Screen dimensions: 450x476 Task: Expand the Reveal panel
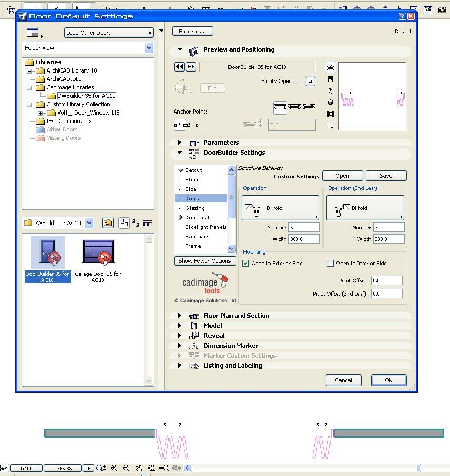click(179, 336)
